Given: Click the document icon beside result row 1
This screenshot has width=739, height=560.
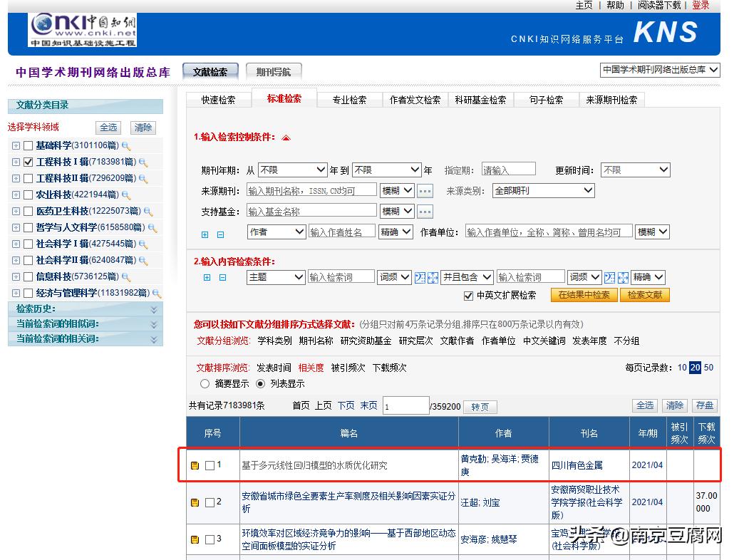Looking at the screenshot, I should (194, 464).
